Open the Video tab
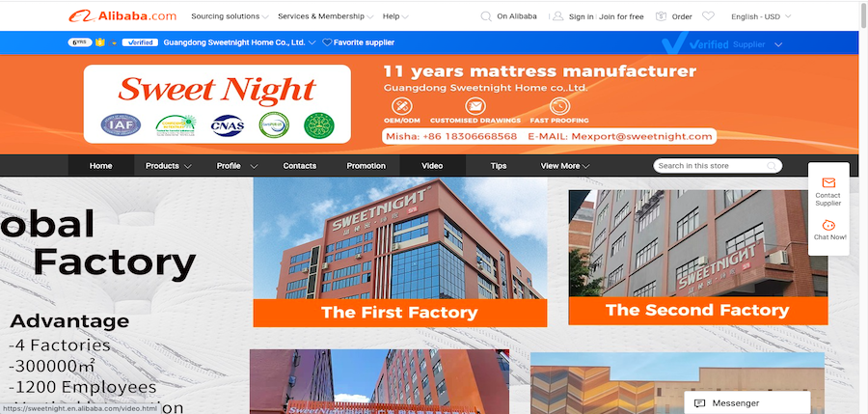Viewport: 868px width, 414px height. click(x=432, y=166)
